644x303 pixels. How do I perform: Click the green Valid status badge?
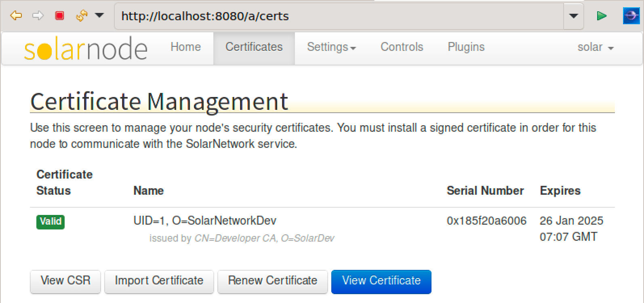51,221
